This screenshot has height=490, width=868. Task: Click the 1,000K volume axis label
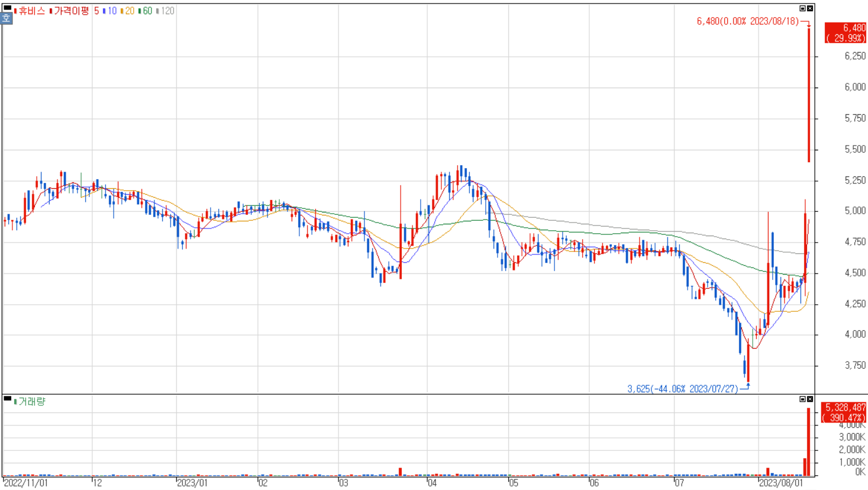click(x=852, y=462)
